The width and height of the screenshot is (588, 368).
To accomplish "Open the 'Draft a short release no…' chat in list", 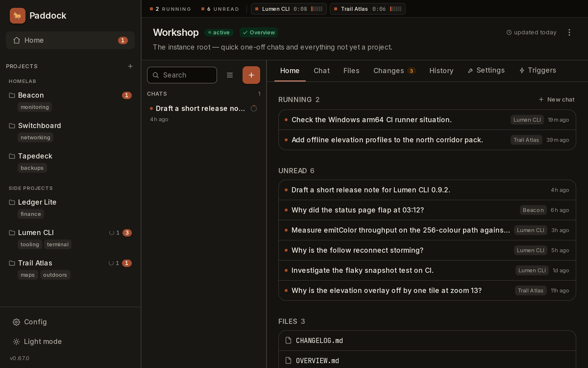I will [x=204, y=113].
